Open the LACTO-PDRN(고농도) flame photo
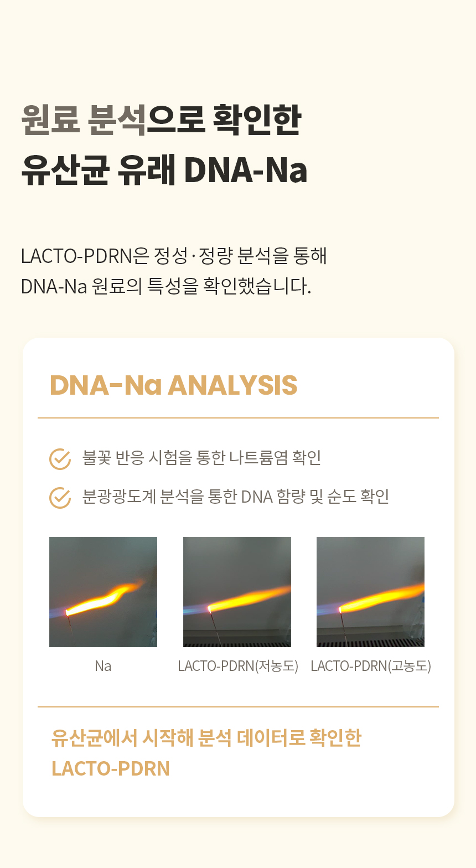Image resolution: width=476 pixels, height=868 pixels. point(370,592)
